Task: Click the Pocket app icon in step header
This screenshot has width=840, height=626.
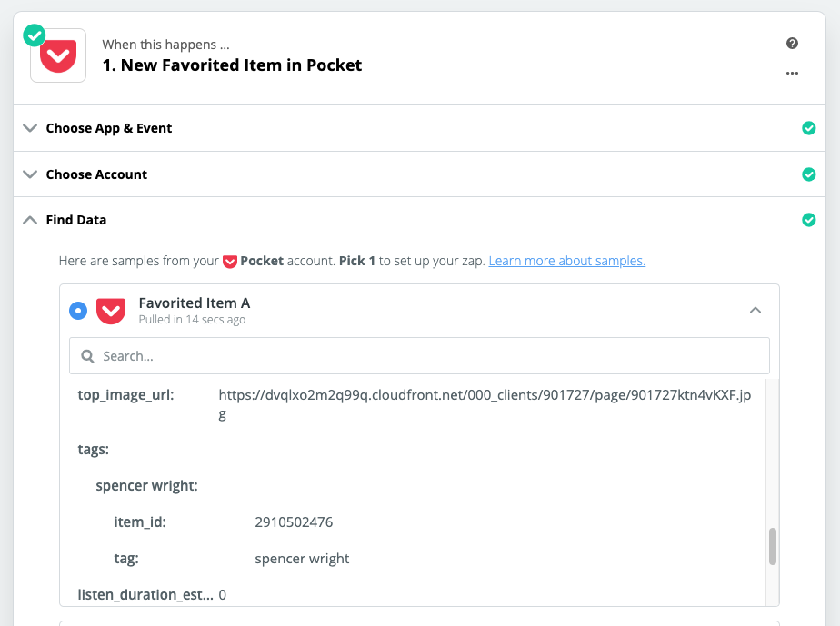Action: [x=58, y=55]
